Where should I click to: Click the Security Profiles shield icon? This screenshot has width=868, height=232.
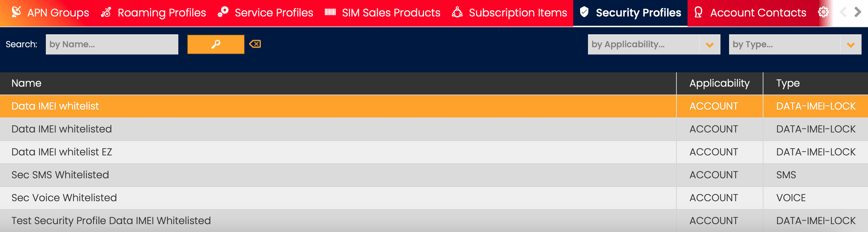584,12
